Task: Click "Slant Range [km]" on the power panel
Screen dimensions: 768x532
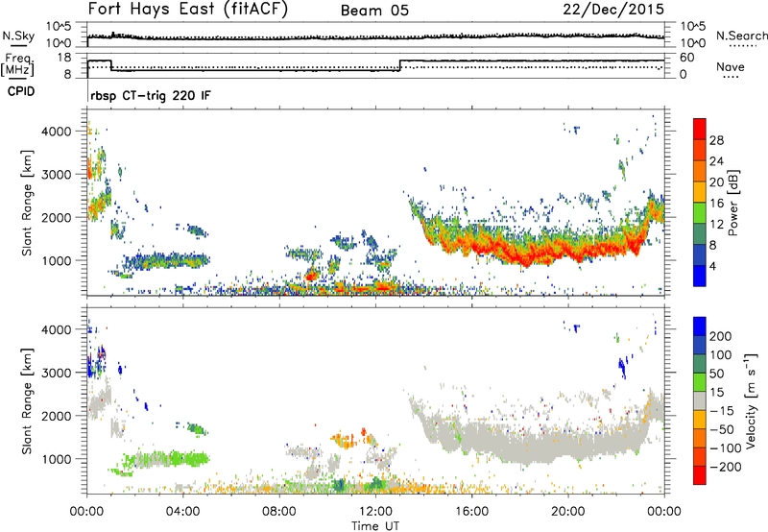Action: (x=27, y=203)
